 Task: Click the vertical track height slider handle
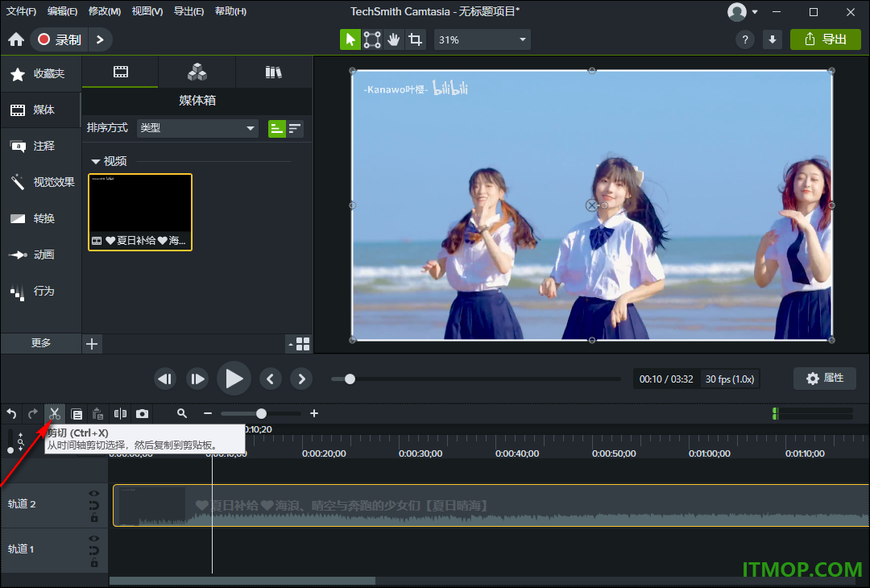coord(10,450)
